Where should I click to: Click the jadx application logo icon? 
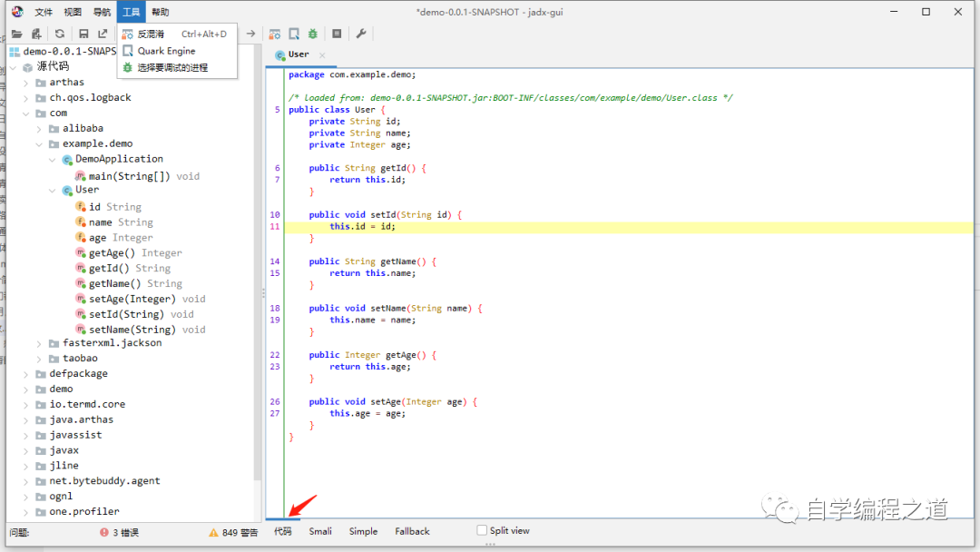click(x=17, y=11)
